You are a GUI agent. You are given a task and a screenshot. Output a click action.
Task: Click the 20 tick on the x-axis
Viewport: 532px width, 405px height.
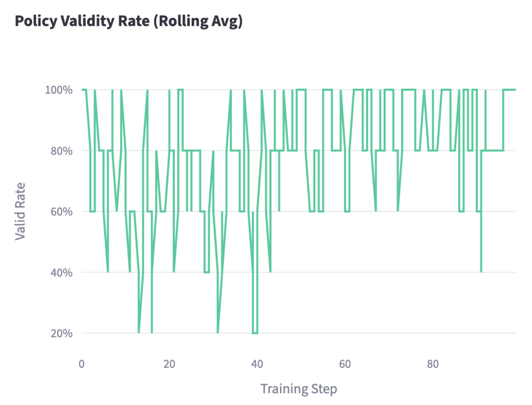169,364
